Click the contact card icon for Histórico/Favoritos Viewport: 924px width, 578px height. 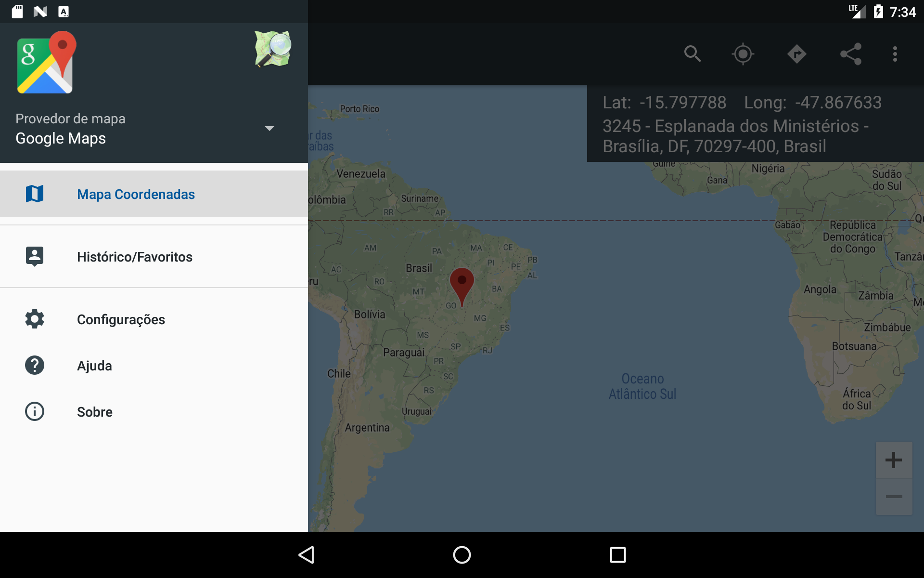(x=35, y=257)
